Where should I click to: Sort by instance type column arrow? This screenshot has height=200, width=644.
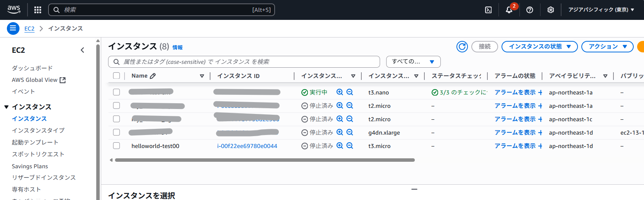416,76
